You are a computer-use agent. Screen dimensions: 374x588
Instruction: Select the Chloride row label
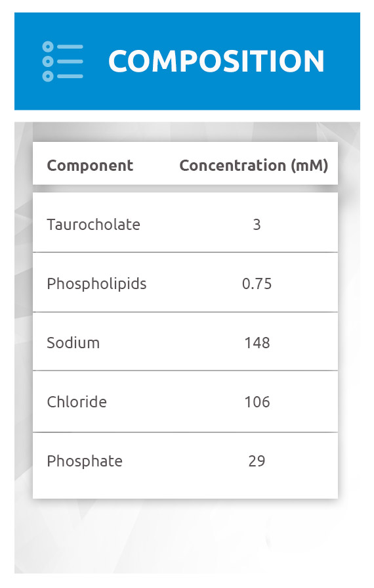77,402
